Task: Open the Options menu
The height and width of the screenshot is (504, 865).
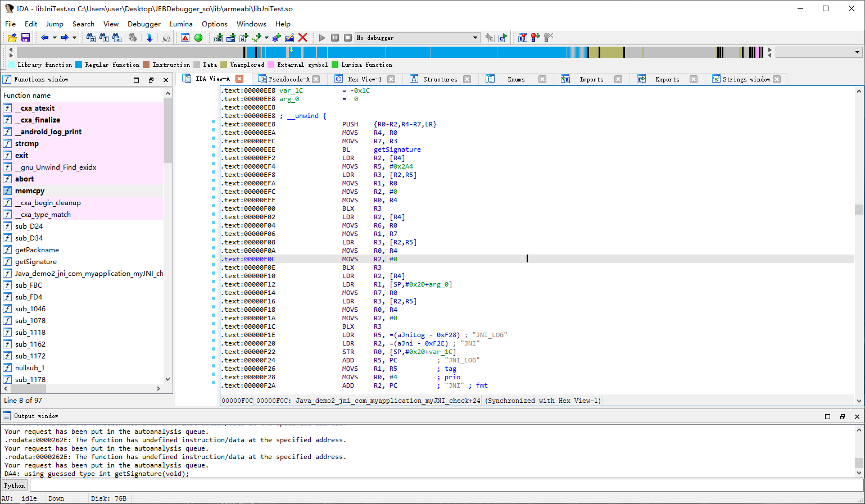Action: (215, 24)
